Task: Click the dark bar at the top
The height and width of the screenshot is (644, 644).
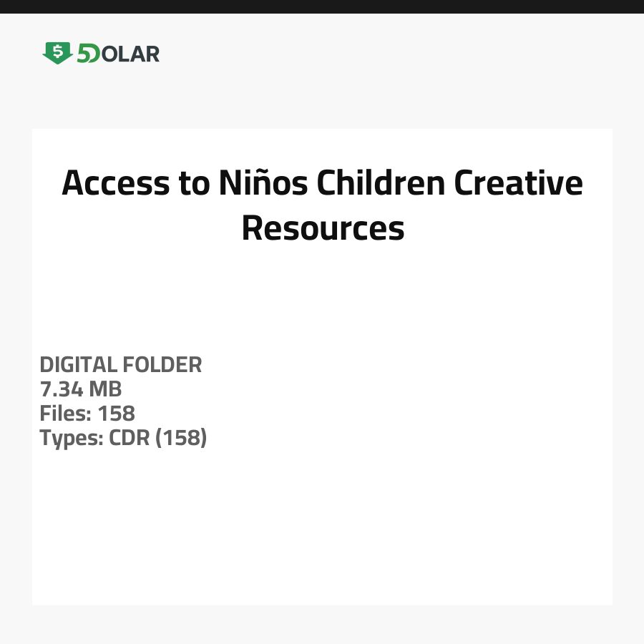Action: coord(322,6)
